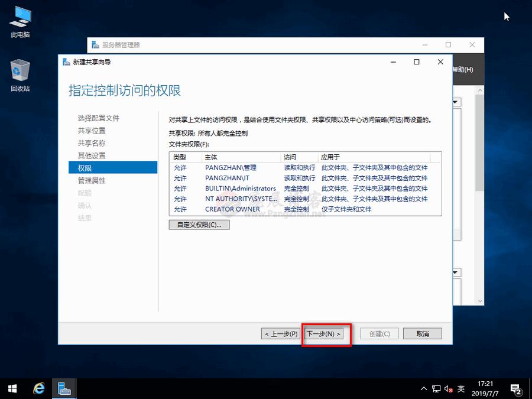The image size is (532, 399).
Task: Click the network status tray icon
Action: point(436,389)
